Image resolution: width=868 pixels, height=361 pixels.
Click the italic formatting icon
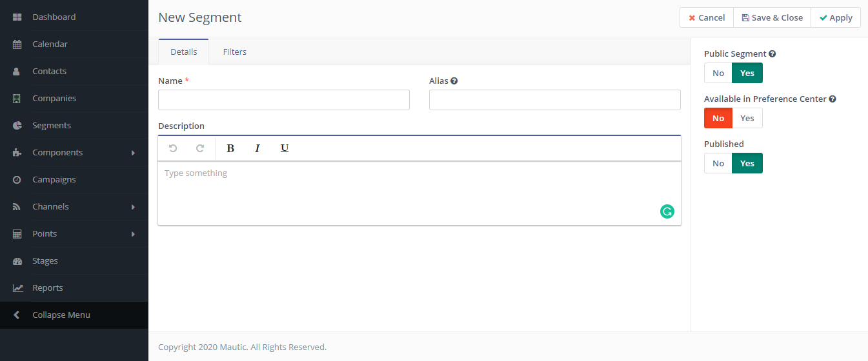(x=257, y=148)
